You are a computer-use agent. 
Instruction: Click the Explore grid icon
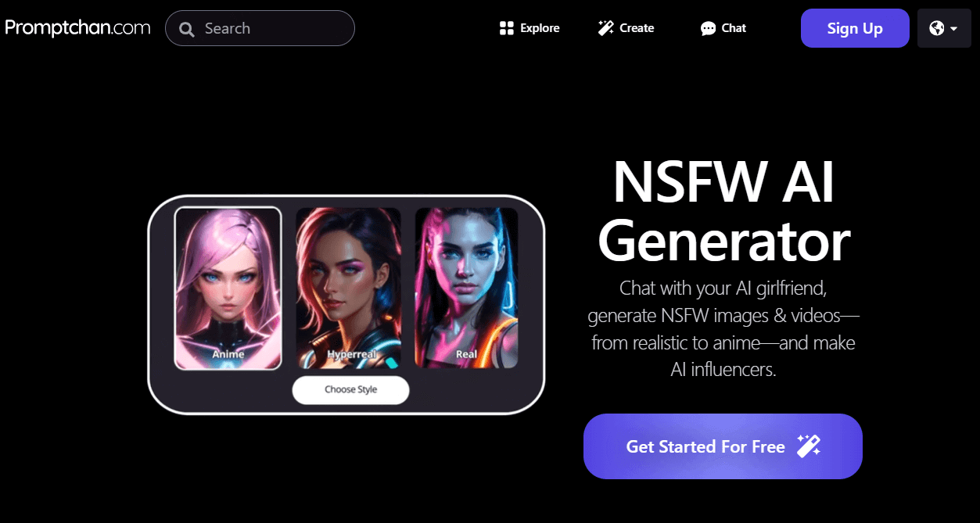505,28
